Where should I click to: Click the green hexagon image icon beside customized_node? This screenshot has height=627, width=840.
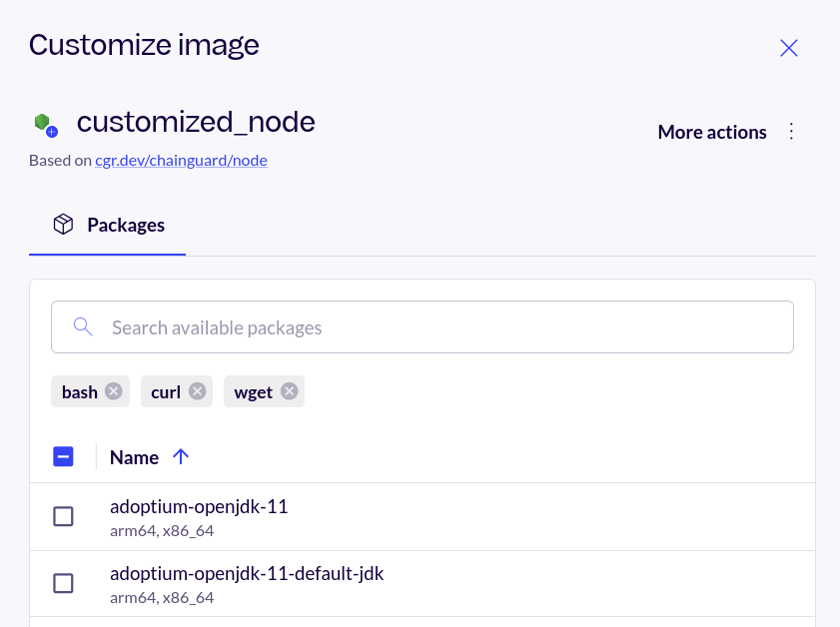coord(44,122)
